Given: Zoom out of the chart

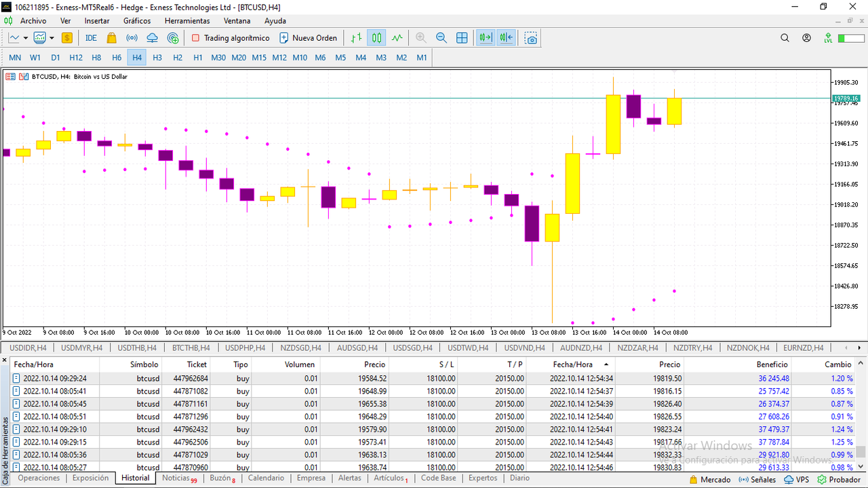Looking at the screenshot, I should click(441, 38).
